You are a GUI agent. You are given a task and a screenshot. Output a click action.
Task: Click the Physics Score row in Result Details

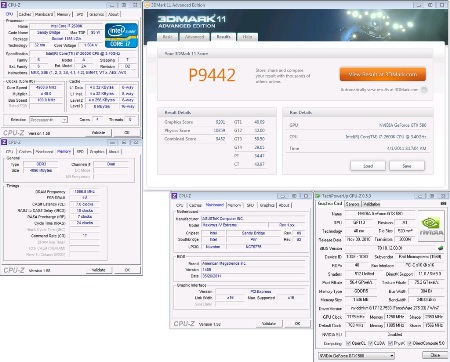click(x=195, y=130)
